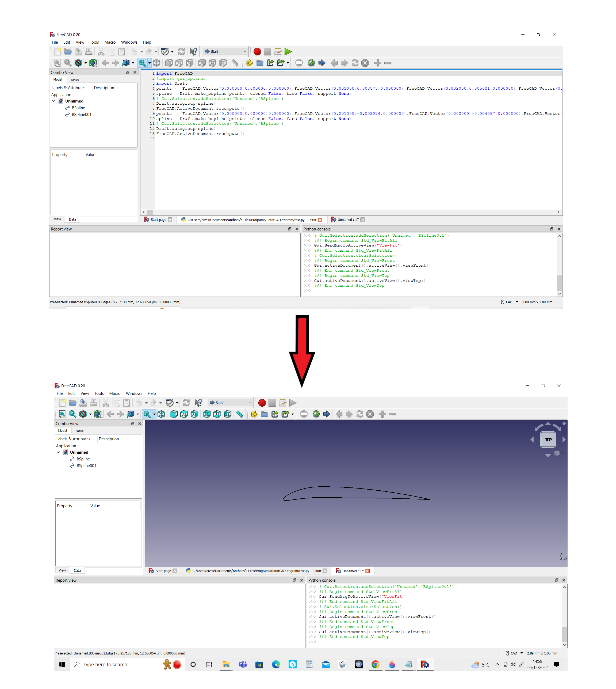Click the editor horizontal scrollbar right arrow
Screen dimensions: 616x689
[558, 212]
